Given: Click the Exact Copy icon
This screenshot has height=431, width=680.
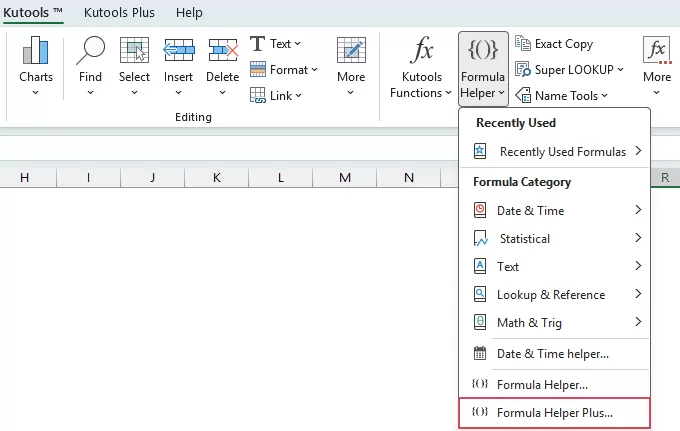Looking at the screenshot, I should click(523, 43).
